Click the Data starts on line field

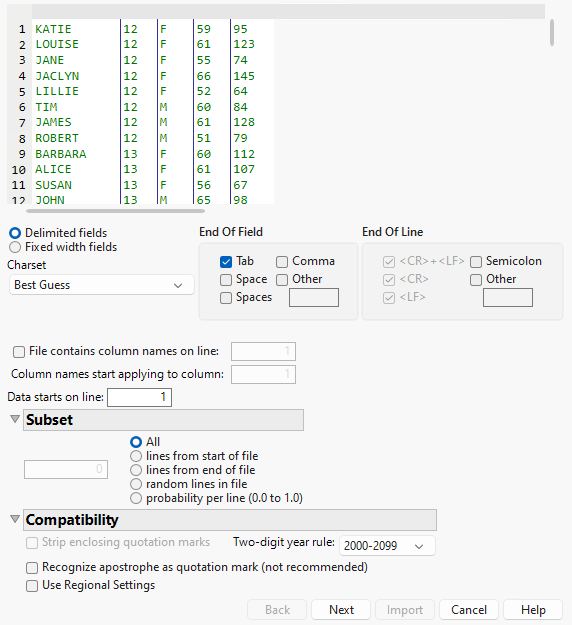click(x=140, y=397)
